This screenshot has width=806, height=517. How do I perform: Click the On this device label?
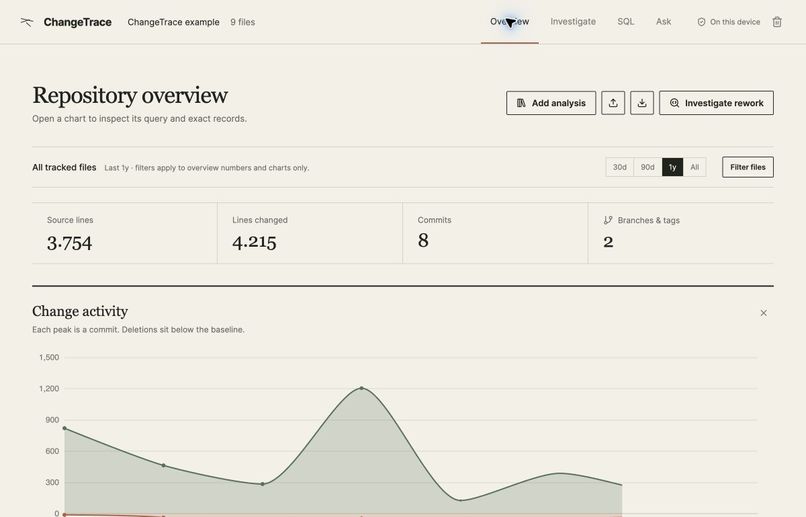click(735, 22)
